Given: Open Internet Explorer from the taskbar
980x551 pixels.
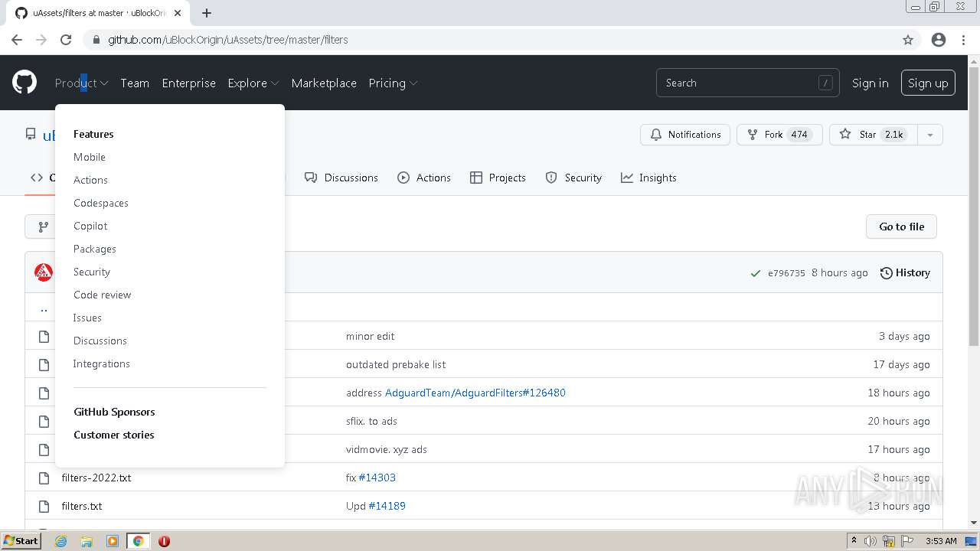Looking at the screenshot, I should [x=61, y=541].
